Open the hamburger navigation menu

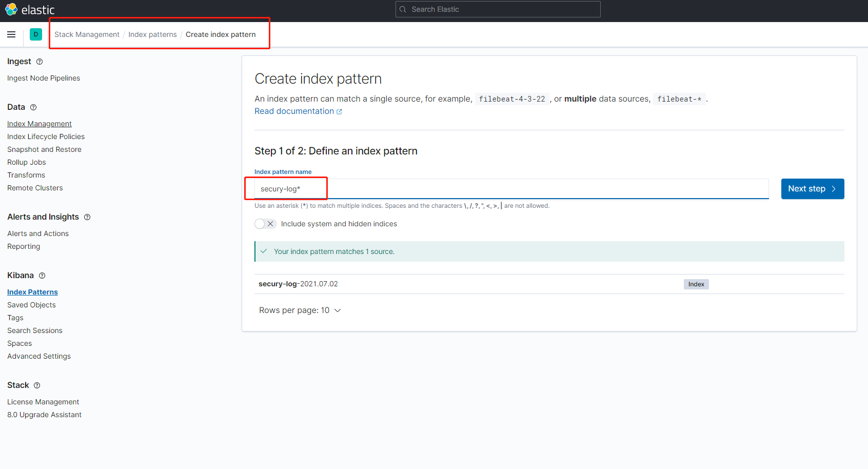pos(11,34)
